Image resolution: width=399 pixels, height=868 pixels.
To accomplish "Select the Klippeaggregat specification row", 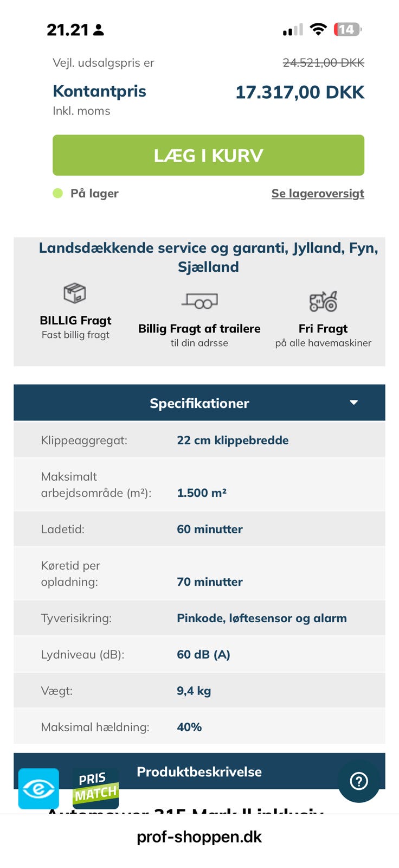I will pos(200,440).
